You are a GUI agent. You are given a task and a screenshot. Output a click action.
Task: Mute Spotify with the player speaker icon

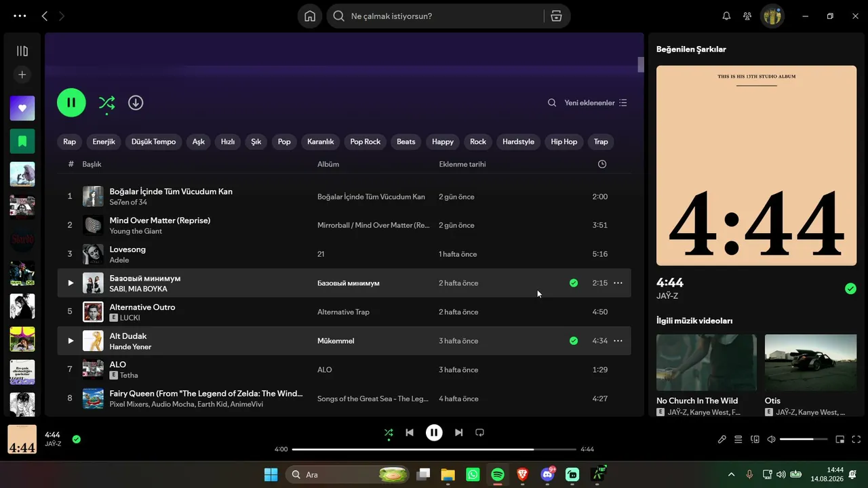point(771,439)
